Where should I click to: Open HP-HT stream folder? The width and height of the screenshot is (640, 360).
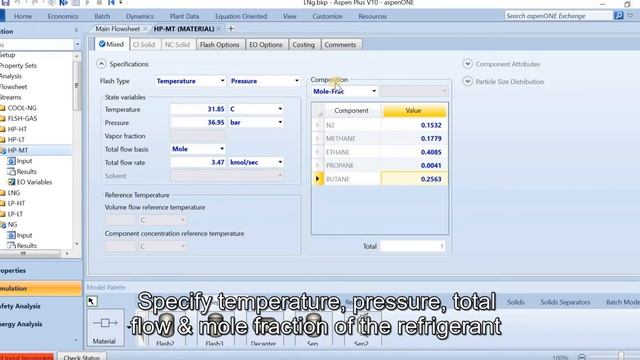(17, 129)
